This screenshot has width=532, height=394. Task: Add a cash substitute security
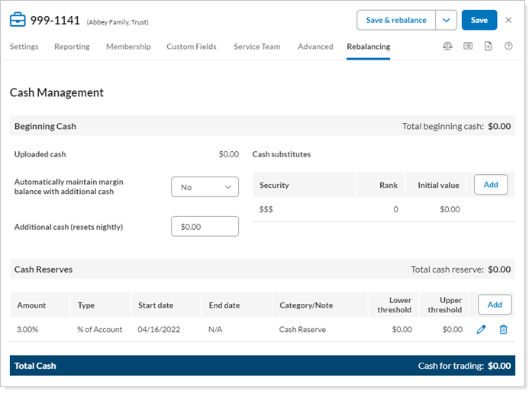coord(491,185)
